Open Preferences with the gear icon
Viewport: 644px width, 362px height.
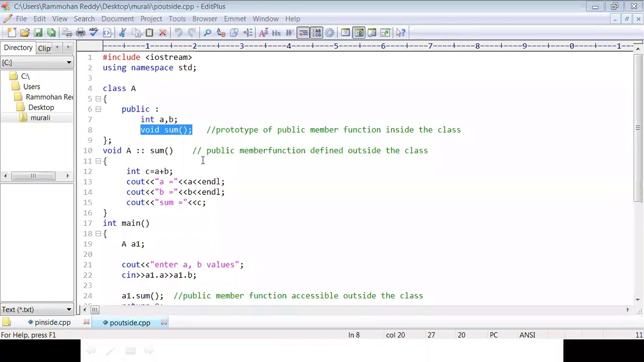pyautogui.click(x=330, y=33)
